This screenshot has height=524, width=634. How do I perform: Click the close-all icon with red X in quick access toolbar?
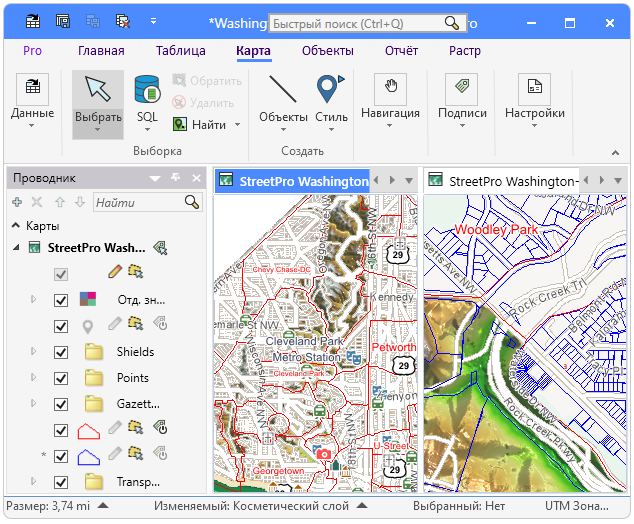tap(123, 21)
